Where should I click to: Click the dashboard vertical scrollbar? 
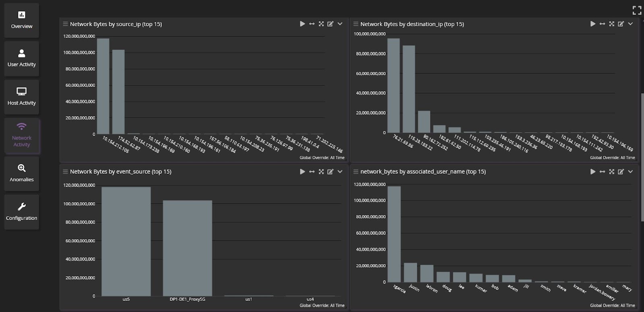642,157
